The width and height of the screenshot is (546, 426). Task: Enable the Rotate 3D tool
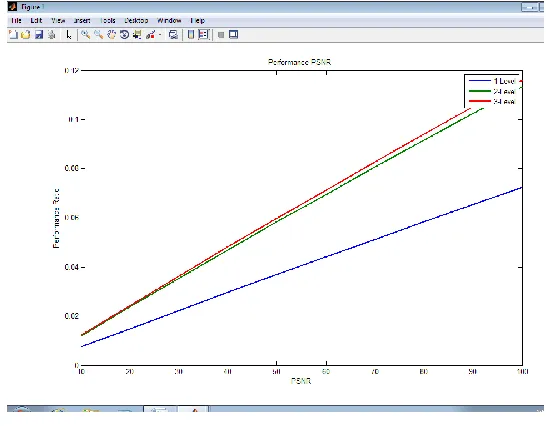pos(124,34)
